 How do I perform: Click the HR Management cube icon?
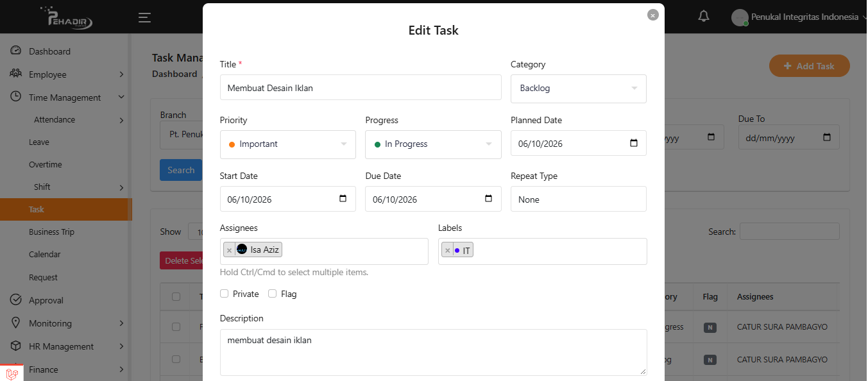pyautogui.click(x=16, y=346)
